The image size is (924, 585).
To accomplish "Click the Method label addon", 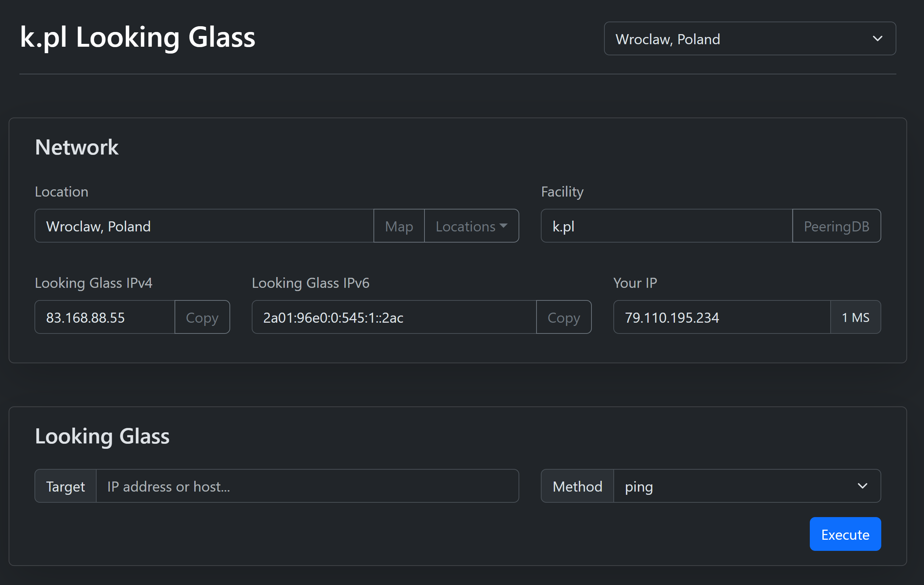I will 577,486.
